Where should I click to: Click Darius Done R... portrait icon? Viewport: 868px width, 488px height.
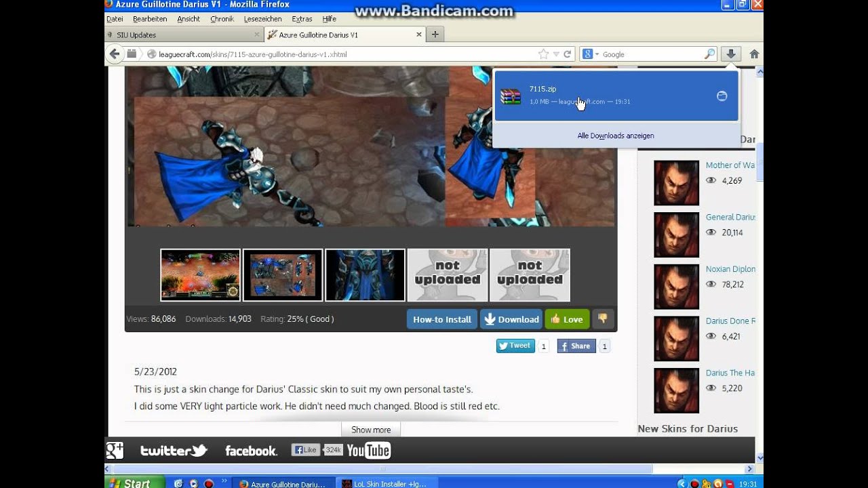tap(676, 339)
